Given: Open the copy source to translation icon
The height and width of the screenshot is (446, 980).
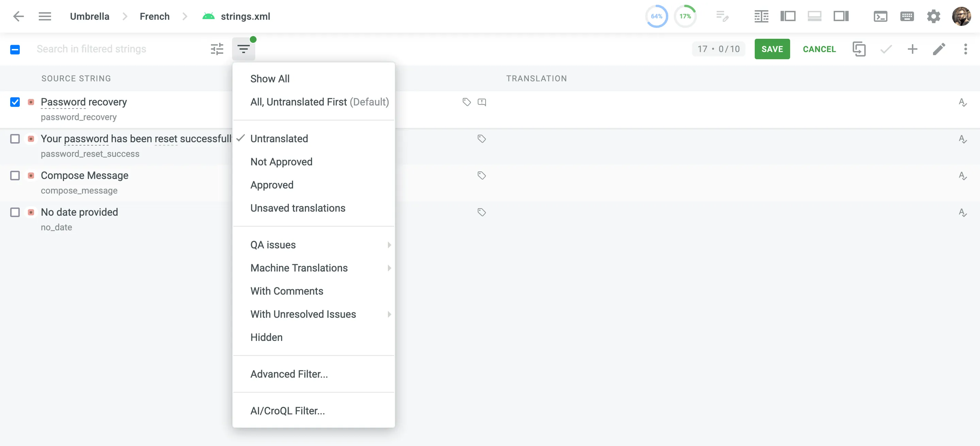Looking at the screenshot, I should [860, 49].
